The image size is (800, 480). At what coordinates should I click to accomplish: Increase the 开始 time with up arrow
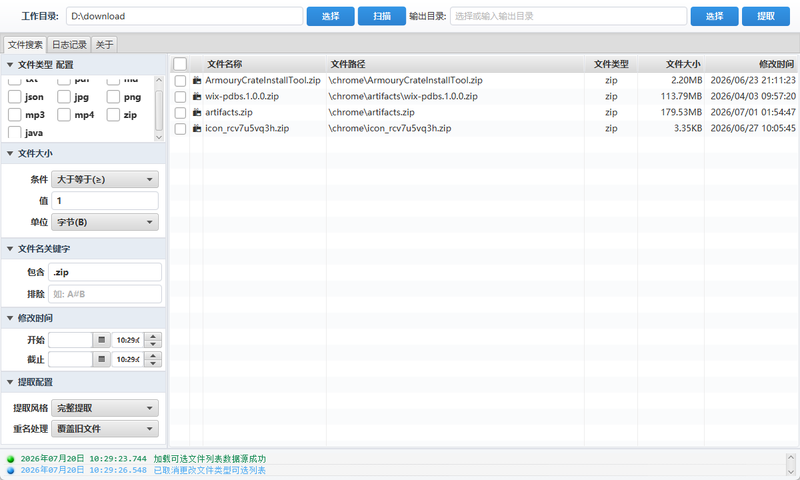tap(153, 336)
